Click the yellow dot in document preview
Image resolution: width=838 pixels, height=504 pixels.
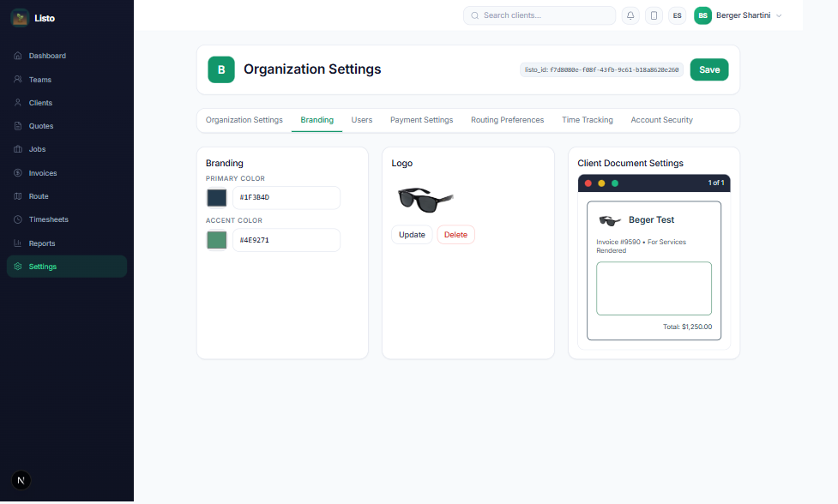[601, 183]
